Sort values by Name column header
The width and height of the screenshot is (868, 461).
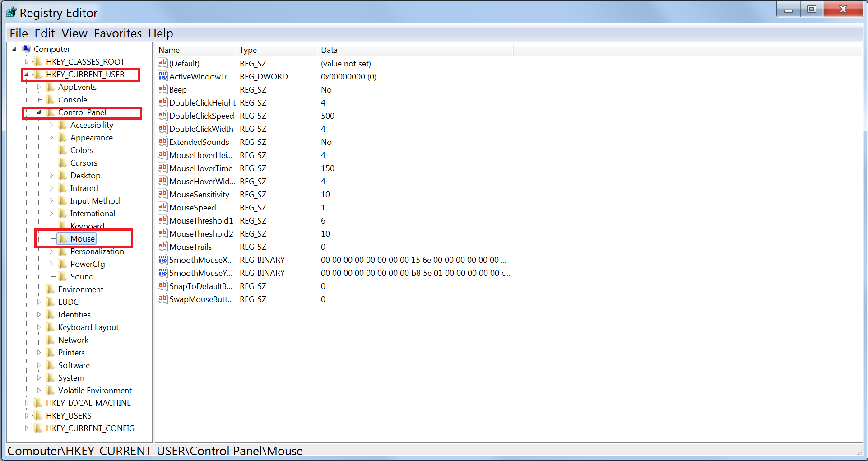coord(196,50)
